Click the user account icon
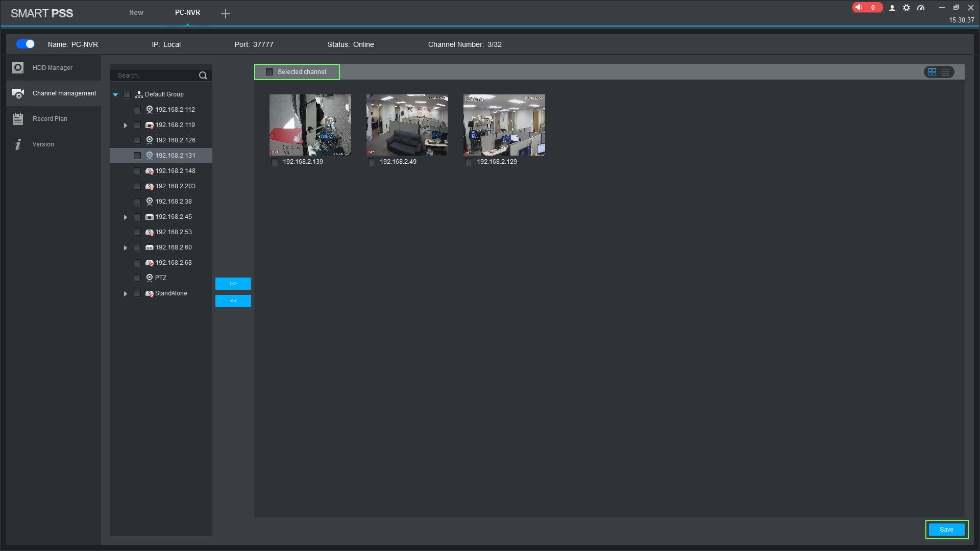Image resolution: width=980 pixels, height=551 pixels. coord(892,8)
